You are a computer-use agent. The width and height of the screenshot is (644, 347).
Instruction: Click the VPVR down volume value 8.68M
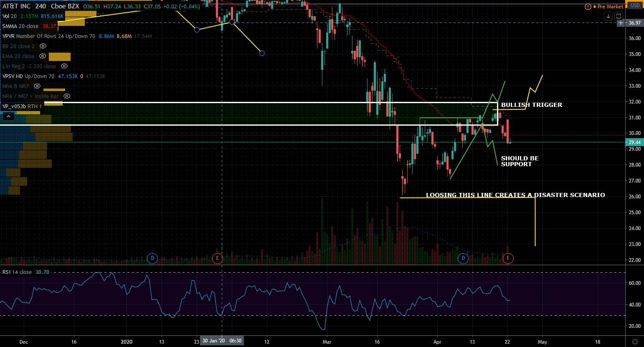point(124,36)
